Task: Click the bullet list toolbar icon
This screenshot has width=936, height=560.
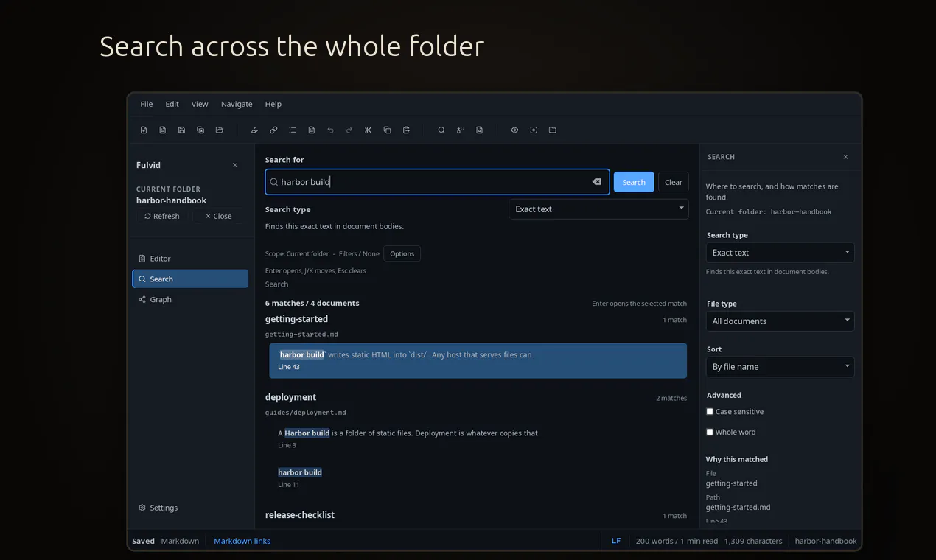Action: [x=293, y=130]
